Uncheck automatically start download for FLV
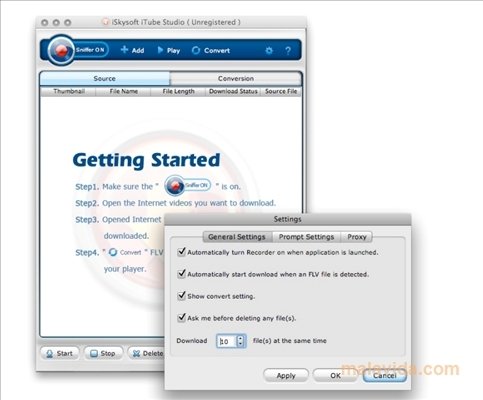Image resolution: width=483 pixels, height=400 pixels. point(181,274)
